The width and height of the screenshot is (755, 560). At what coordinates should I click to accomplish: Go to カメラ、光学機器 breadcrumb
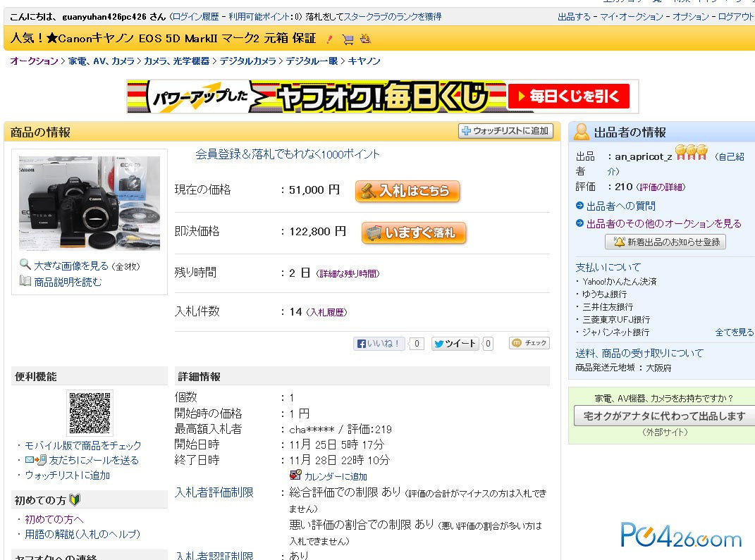(x=177, y=61)
